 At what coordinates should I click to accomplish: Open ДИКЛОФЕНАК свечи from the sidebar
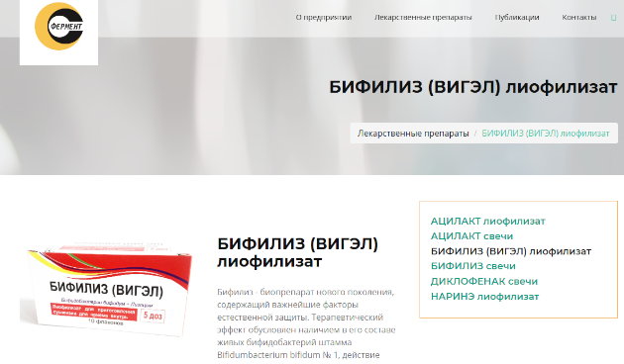pos(484,281)
